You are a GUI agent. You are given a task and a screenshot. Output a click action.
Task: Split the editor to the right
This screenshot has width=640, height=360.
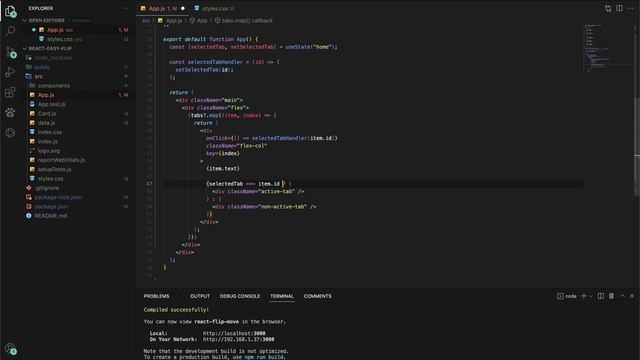620,8
